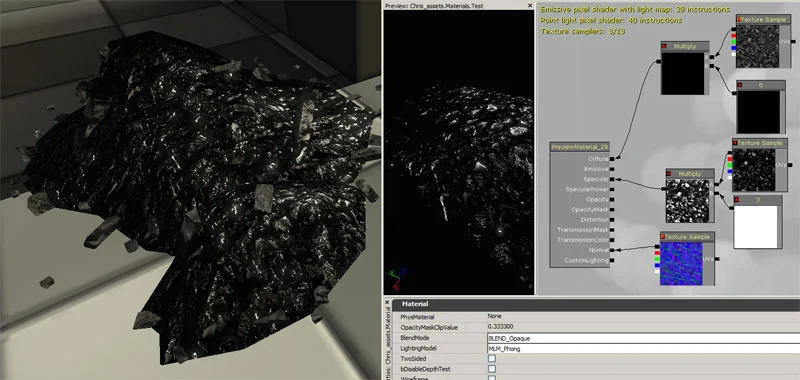The height and width of the screenshot is (380, 800).
Task: Click Specular input pin on PreviewMaterial_29
Action: [612, 180]
